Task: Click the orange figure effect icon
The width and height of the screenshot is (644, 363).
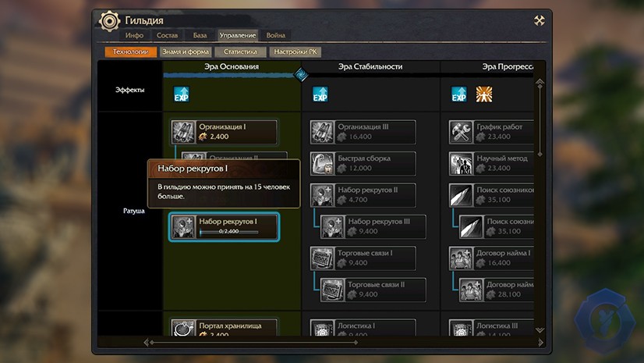Action: (484, 94)
